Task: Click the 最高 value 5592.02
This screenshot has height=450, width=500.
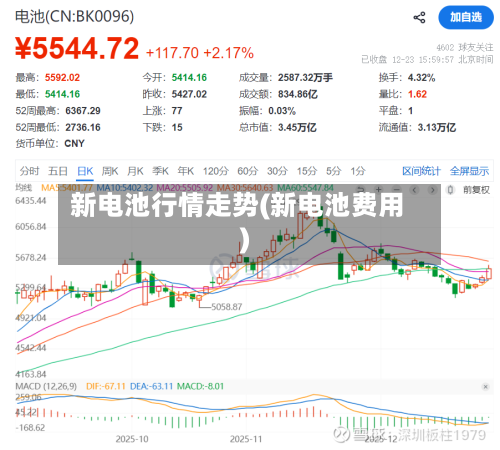Action: pos(62,78)
